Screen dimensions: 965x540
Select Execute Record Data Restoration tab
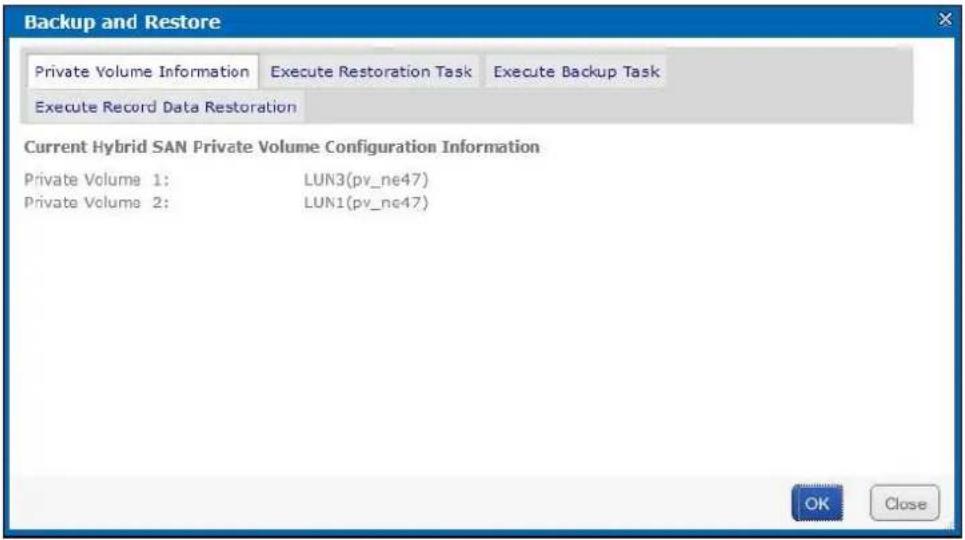click(166, 107)
